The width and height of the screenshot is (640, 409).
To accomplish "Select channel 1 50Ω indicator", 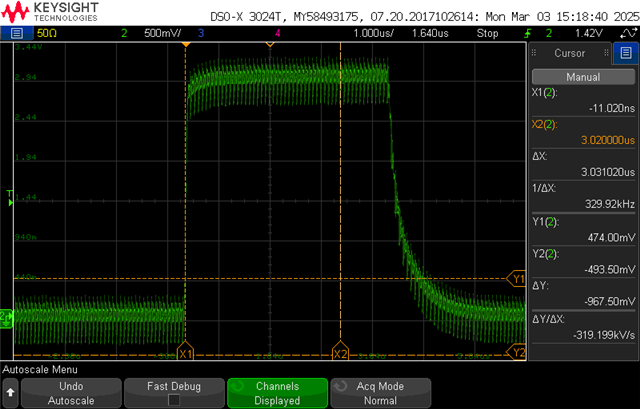I will (x=47, y=33).
